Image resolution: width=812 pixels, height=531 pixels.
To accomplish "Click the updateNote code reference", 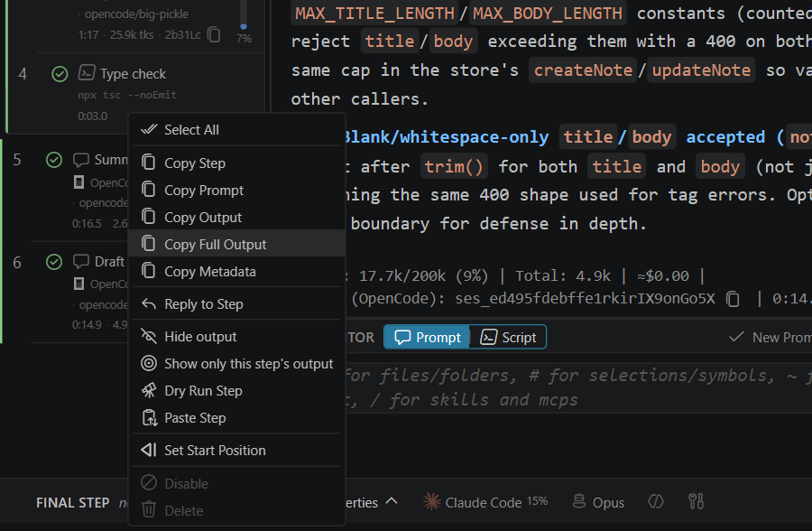I will (x=701, y=70).
